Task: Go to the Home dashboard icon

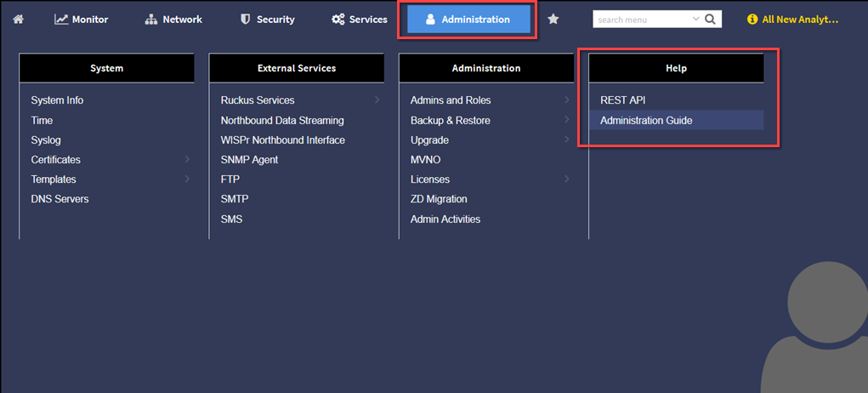Action: click(19, 20)
